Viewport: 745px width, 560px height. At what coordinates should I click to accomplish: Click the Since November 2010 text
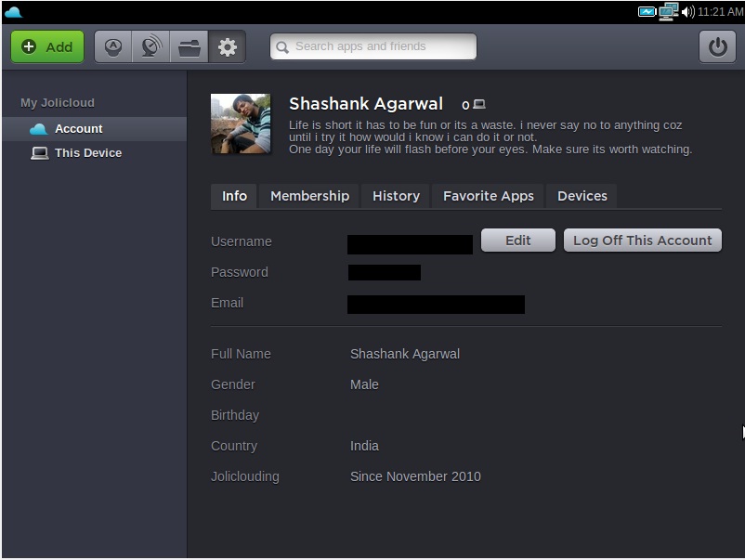[x=416, y=476]
